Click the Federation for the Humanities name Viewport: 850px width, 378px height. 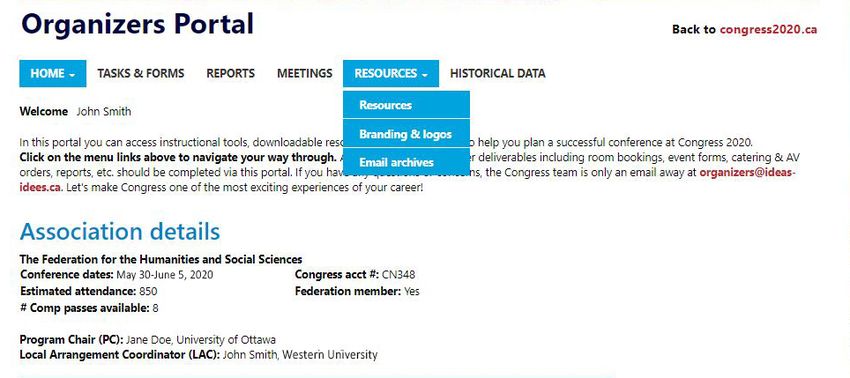161,259
